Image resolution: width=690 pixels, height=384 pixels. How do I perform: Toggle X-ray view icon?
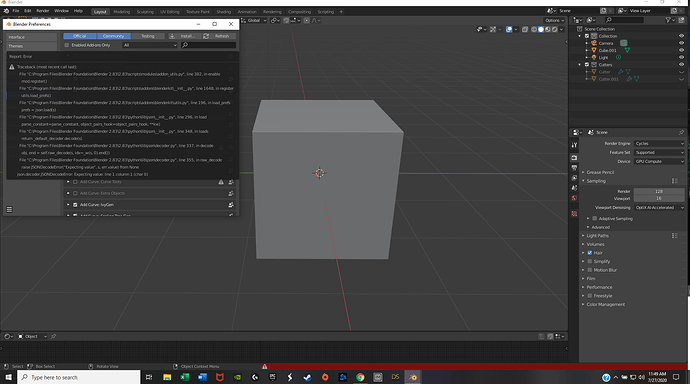(x=525, y=29)
